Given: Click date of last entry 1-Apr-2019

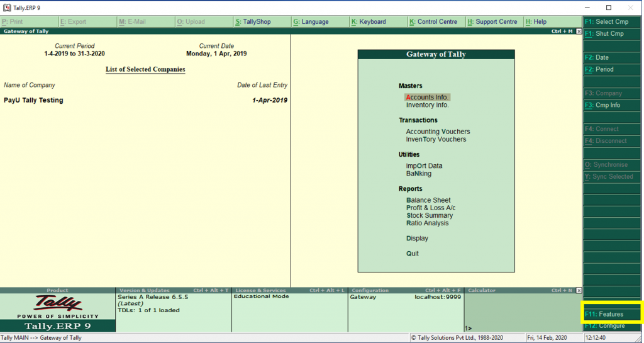Looking at the screenshot, I should pos(270,100).
